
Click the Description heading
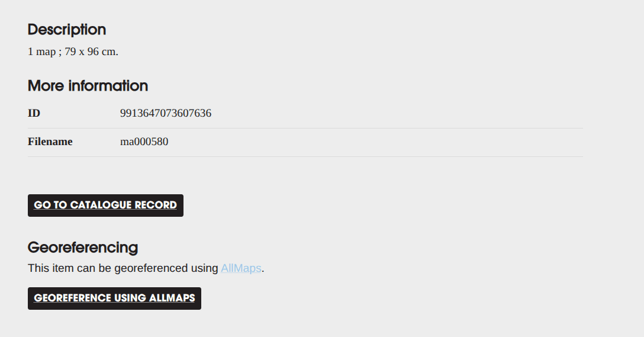67,30
